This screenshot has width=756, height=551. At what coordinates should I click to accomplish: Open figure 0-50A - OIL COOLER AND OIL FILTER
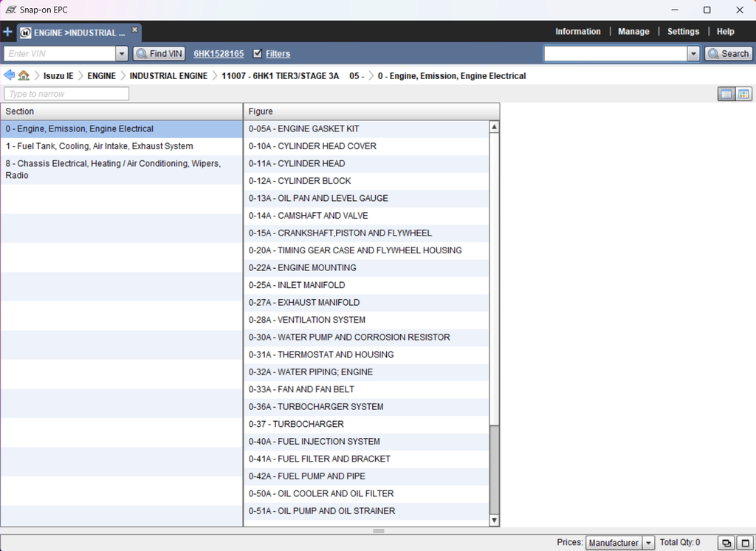point(366,493)
